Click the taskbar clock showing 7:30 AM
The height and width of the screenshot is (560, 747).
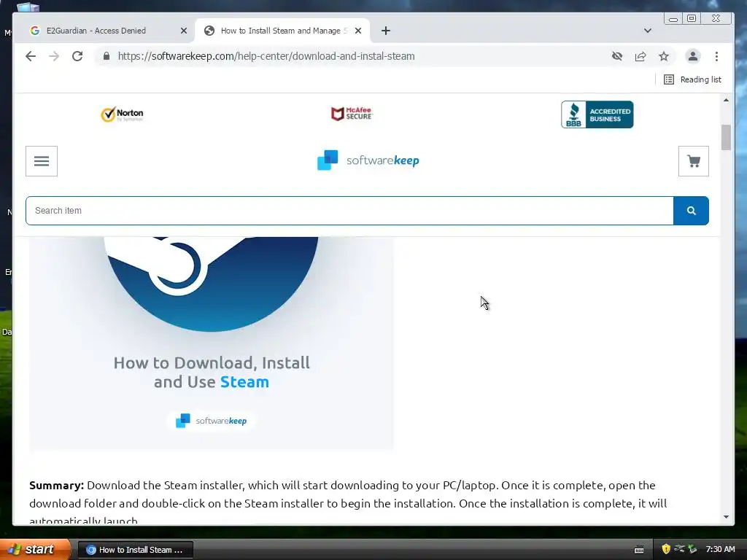tap(720, 550)
